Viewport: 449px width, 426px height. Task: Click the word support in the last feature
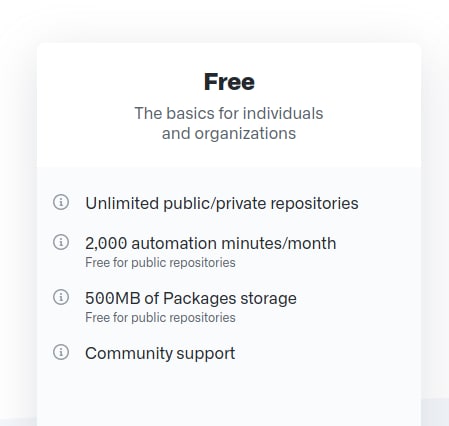click(206, 354)
